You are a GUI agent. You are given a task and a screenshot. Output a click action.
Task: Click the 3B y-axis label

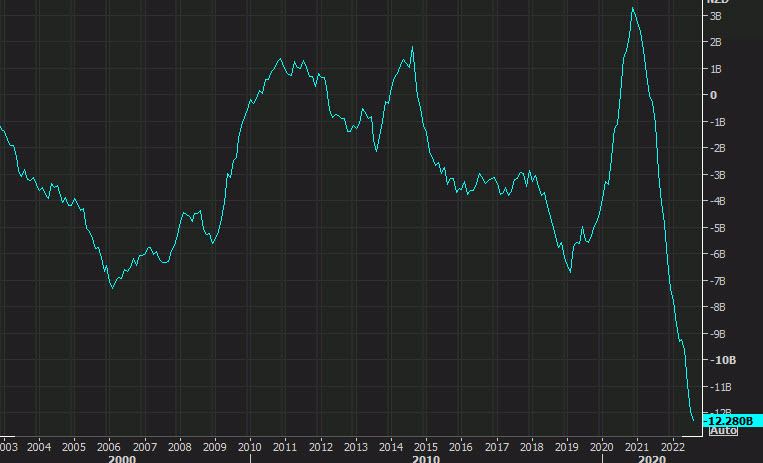tap(715, 16)
